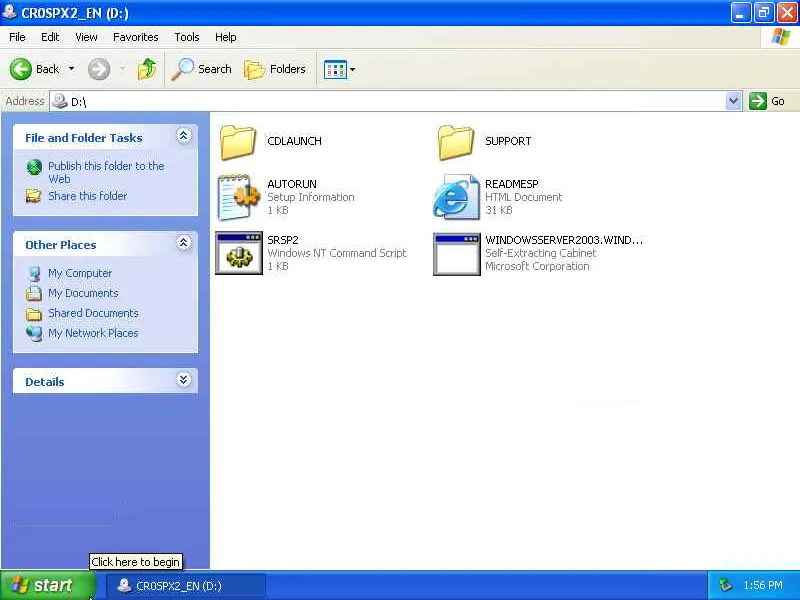
Task: Click the My Computer sidebar icon
Action: 34,273
